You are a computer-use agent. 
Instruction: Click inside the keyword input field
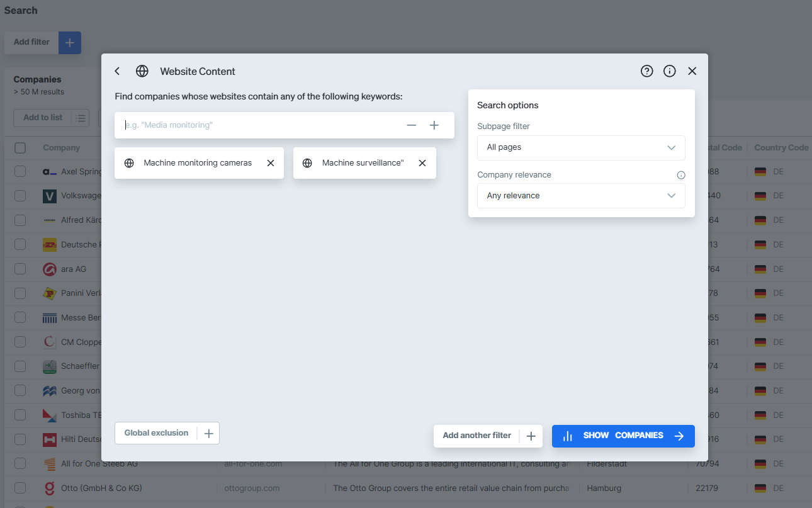tap(252, 125)
